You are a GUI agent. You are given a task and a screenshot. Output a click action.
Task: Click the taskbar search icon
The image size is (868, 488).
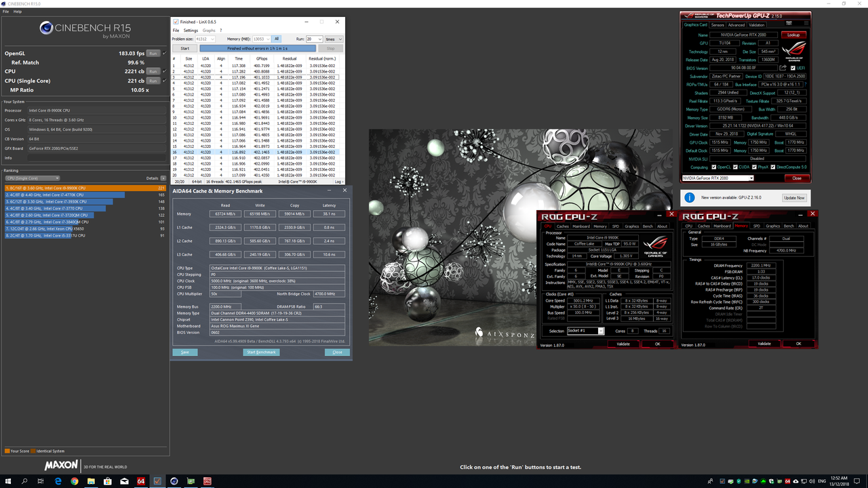24,481
